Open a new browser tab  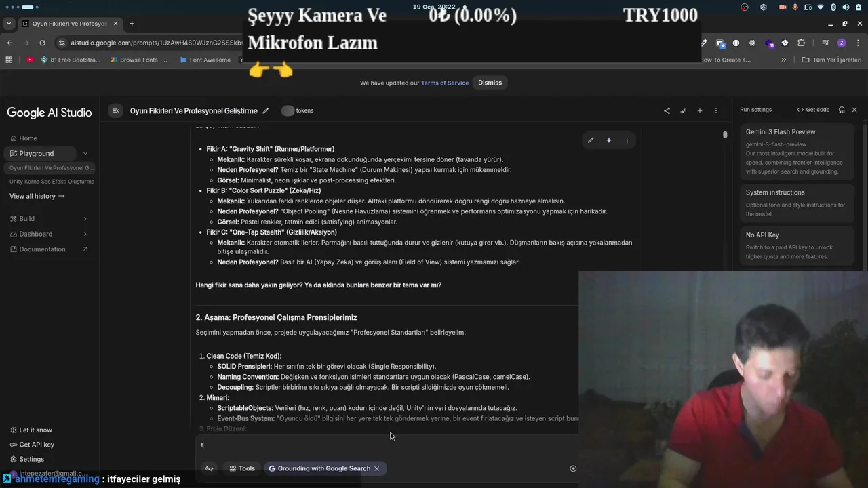tap(132, 24)
